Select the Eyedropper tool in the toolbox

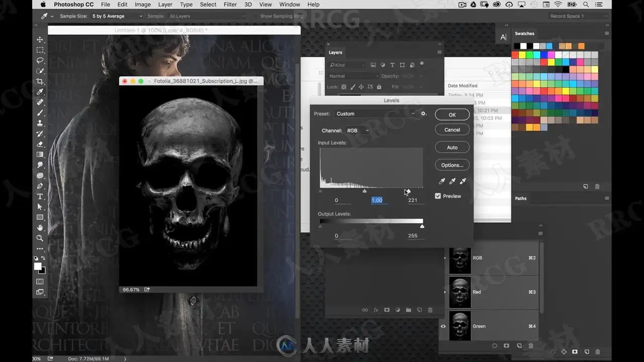point(40,92)
